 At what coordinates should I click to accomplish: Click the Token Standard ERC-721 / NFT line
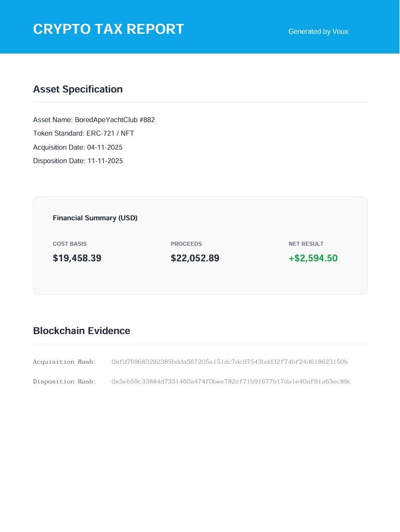84,134
